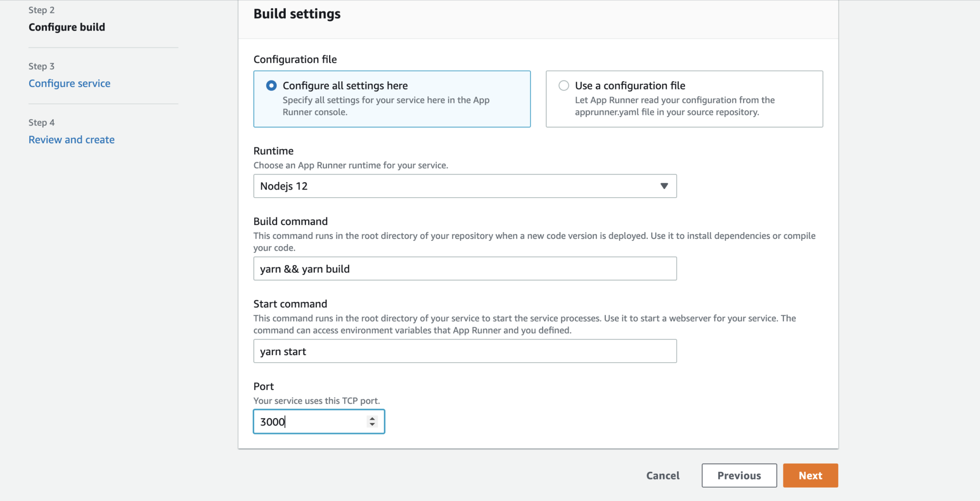The height and width of the screenshot is (501, 980).
Task: Click the 'Configure build' step label
Action: point(67,27)
